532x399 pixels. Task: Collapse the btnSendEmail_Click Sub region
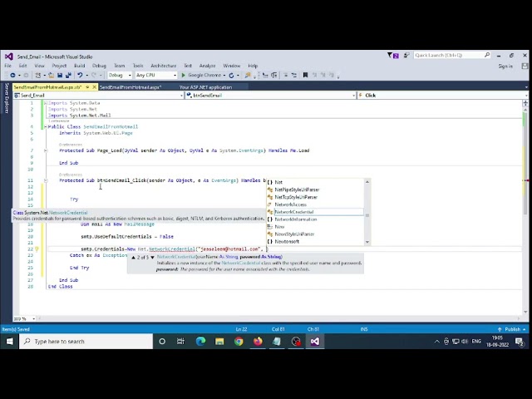coord(46,180)
